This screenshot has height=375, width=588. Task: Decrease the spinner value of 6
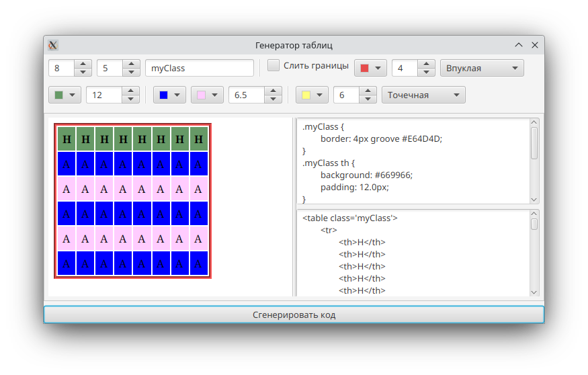[367, 99]
